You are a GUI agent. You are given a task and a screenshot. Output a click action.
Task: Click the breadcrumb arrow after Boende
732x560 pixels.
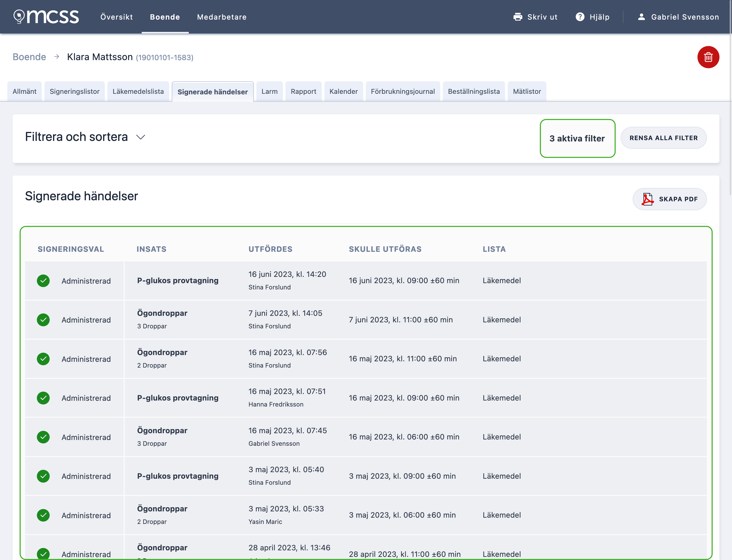click(x=57, y=57)
